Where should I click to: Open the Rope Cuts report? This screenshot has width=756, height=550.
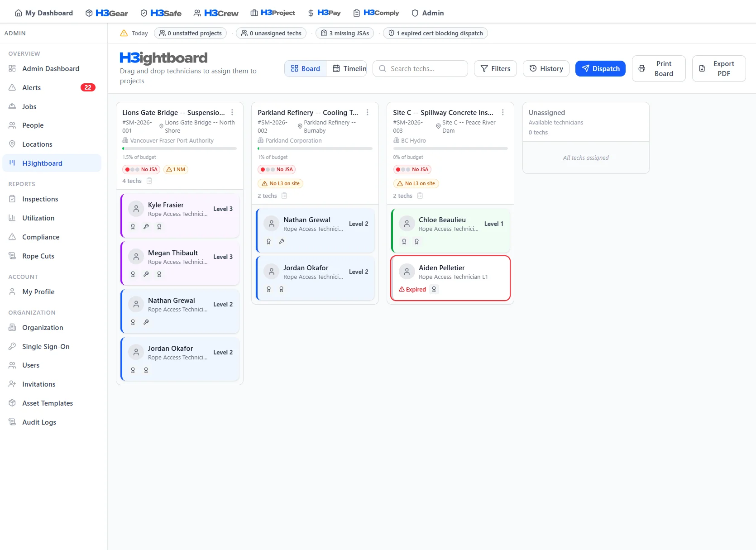pos(52,256)
